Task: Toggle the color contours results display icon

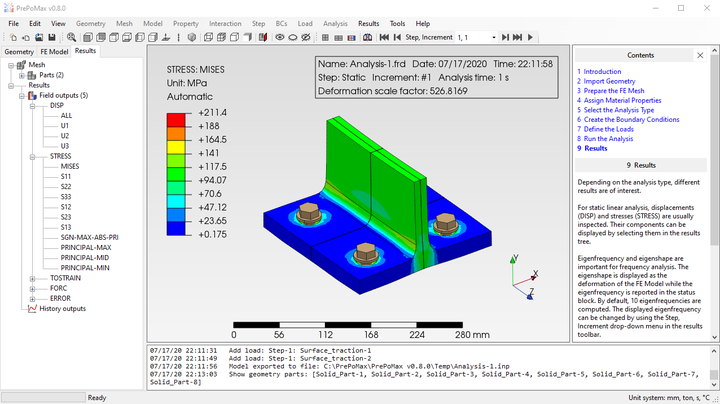Action: 351,38
